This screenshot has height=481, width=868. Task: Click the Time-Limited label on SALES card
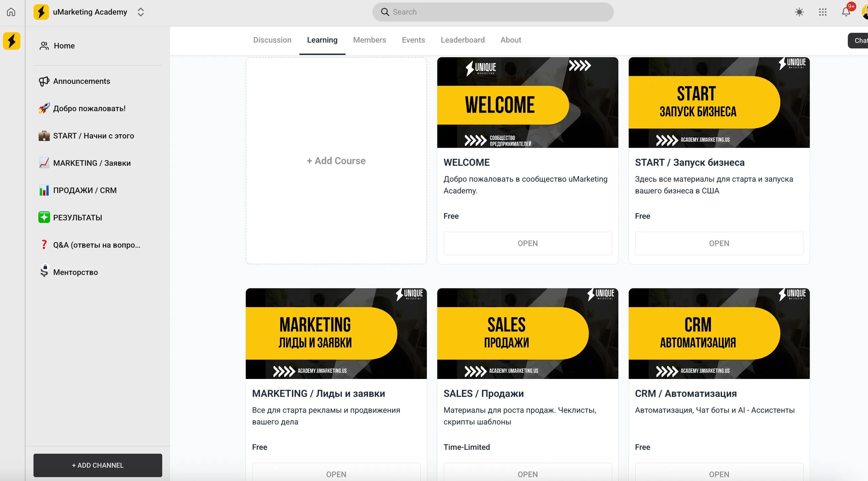click(467, 447)
